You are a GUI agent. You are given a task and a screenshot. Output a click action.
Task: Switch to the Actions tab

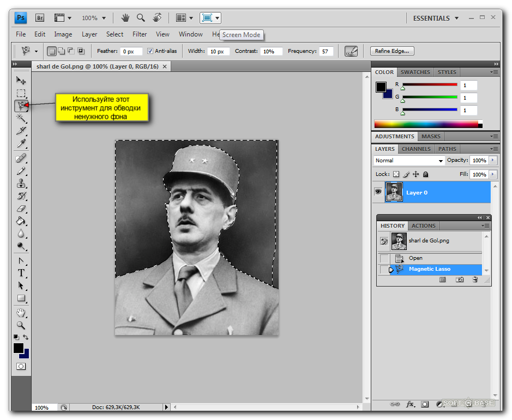pyautogui.click(x=423, y=226)
